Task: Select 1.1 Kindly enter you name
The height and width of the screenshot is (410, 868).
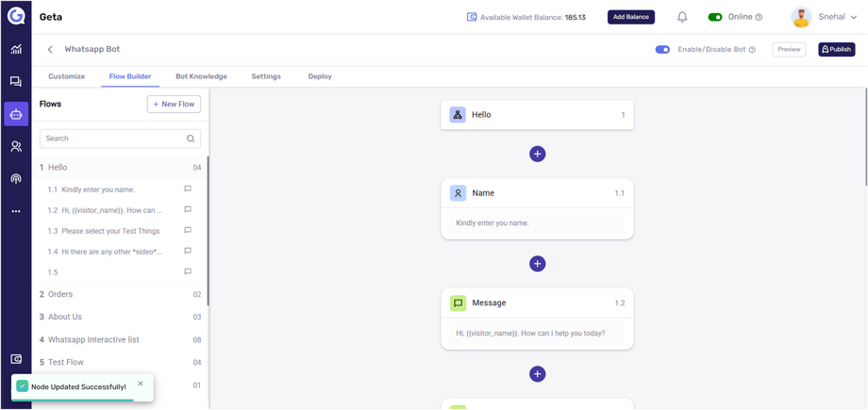Action: click(x=120, y=189)
